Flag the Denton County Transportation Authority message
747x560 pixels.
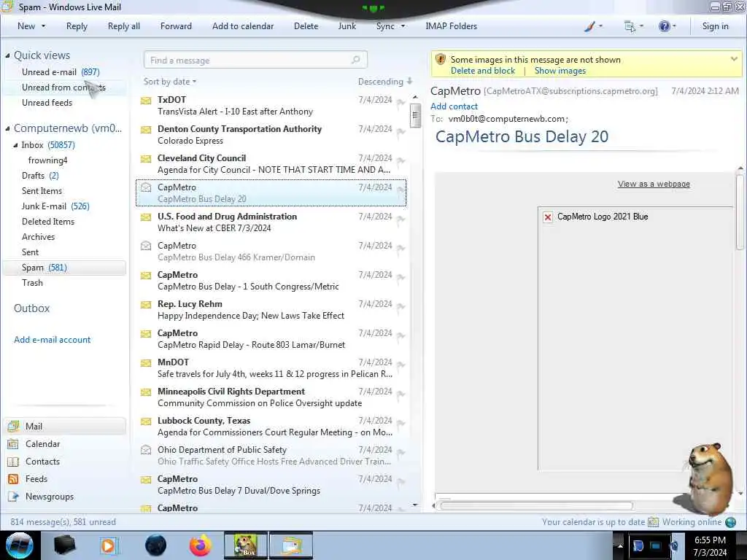tap(400, 132)
